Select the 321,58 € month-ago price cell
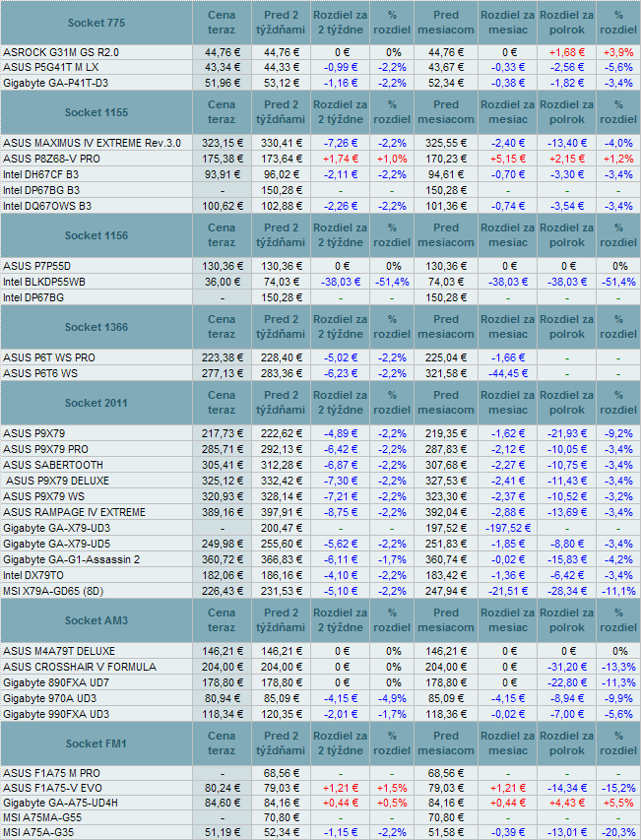 click(445, 373)
